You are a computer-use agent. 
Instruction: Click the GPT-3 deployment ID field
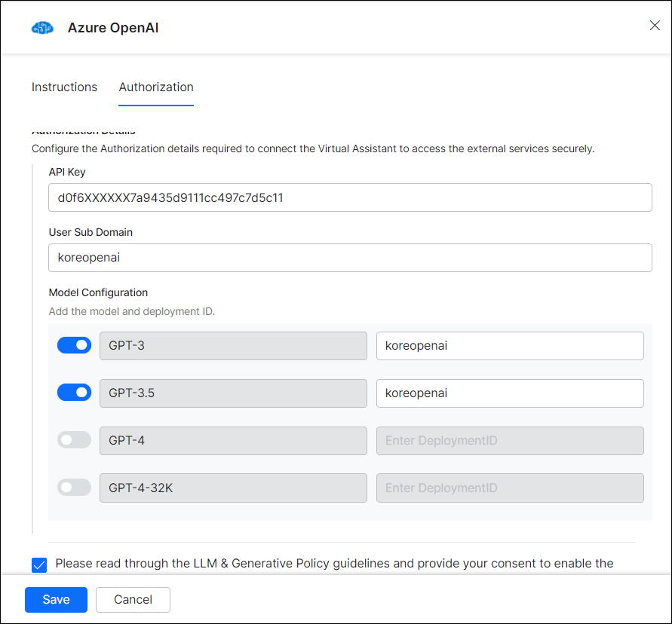tap(509, 345)
